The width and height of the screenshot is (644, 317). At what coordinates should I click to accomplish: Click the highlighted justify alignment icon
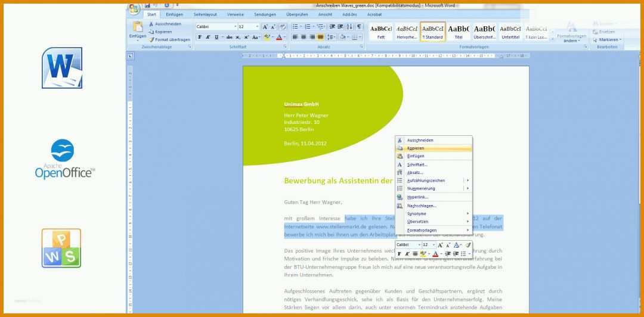(320, 37)
